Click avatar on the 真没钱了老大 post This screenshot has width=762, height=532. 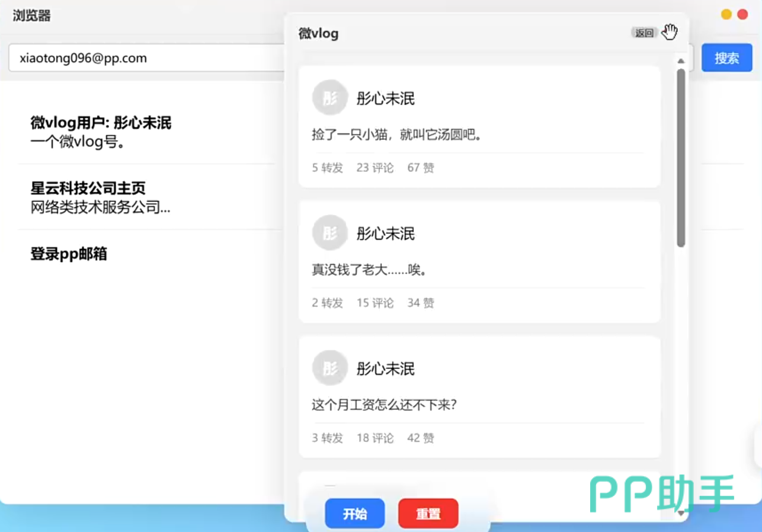pos(329,233)
